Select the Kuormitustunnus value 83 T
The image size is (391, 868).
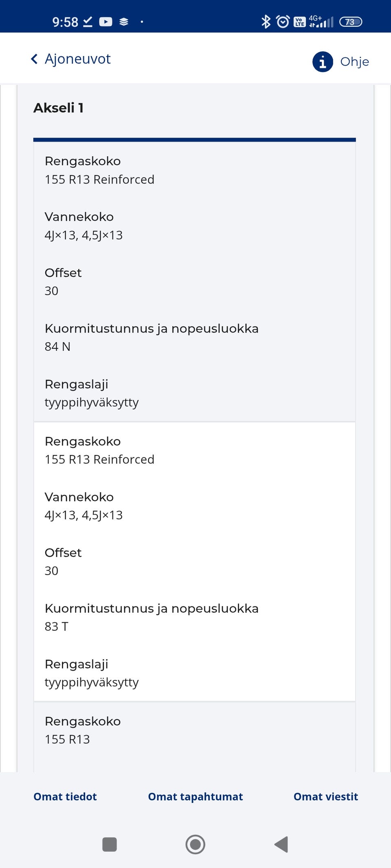57,627
